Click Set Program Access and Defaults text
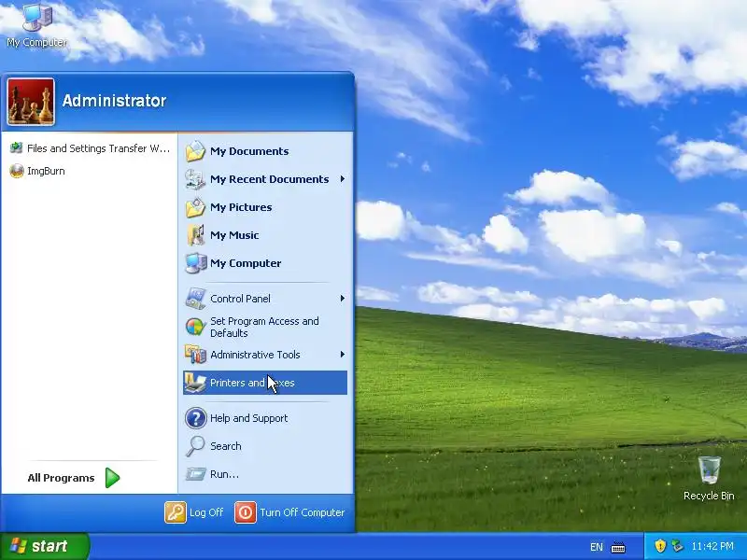 click(x=264, y=328)
